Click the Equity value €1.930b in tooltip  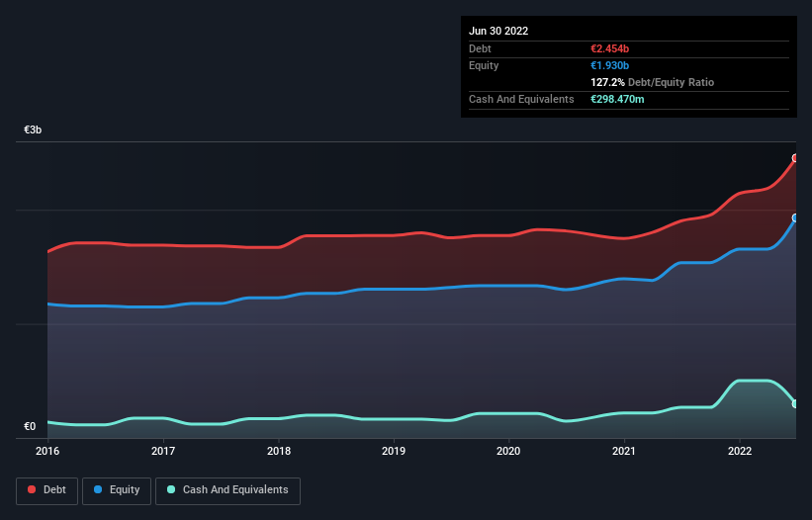point(610,65)
